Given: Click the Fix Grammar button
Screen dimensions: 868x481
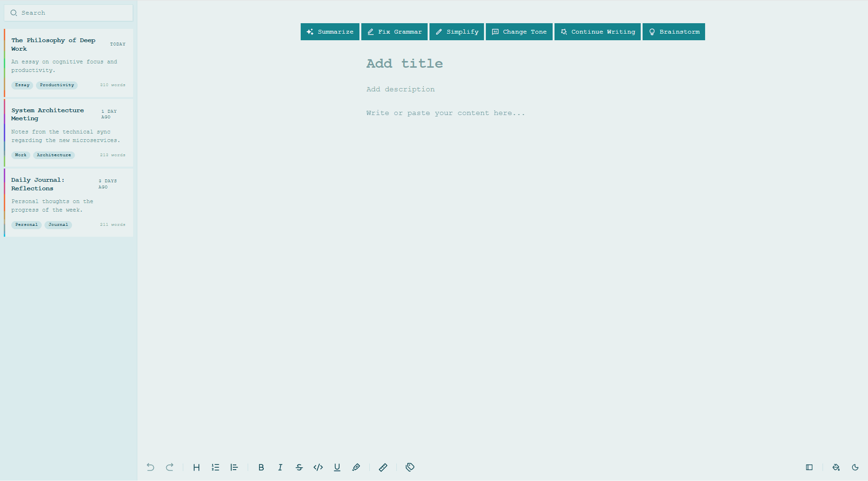Looking at the screenshot, I should coord(394,32).
